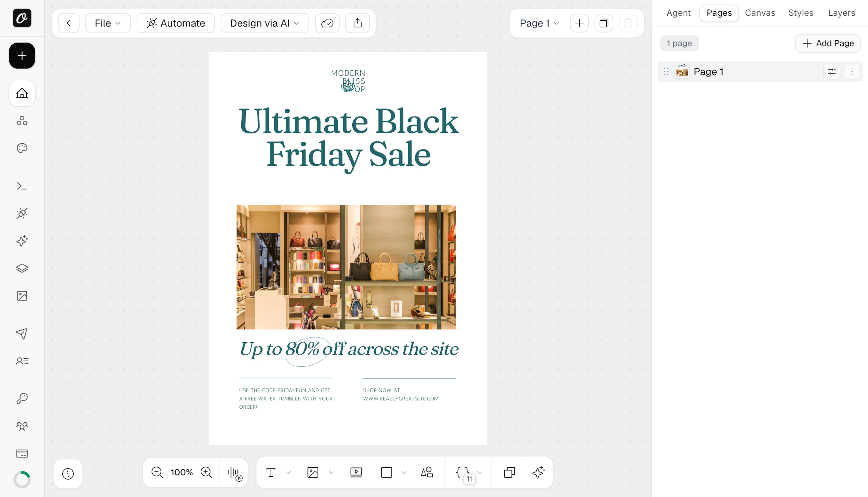The width and height of the screenshot is (868, 497).
Task: Open the Page 1 selector dropdown
Action: point(539,23)
